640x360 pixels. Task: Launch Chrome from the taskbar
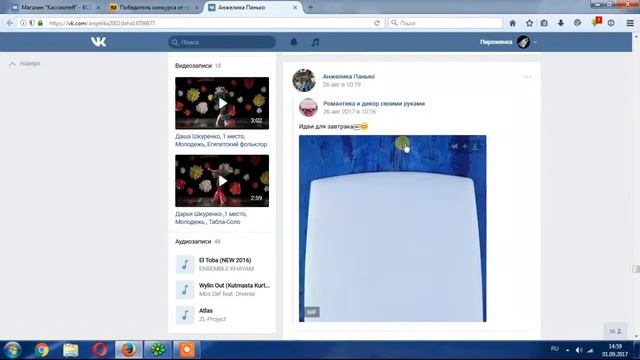point(42,350)
